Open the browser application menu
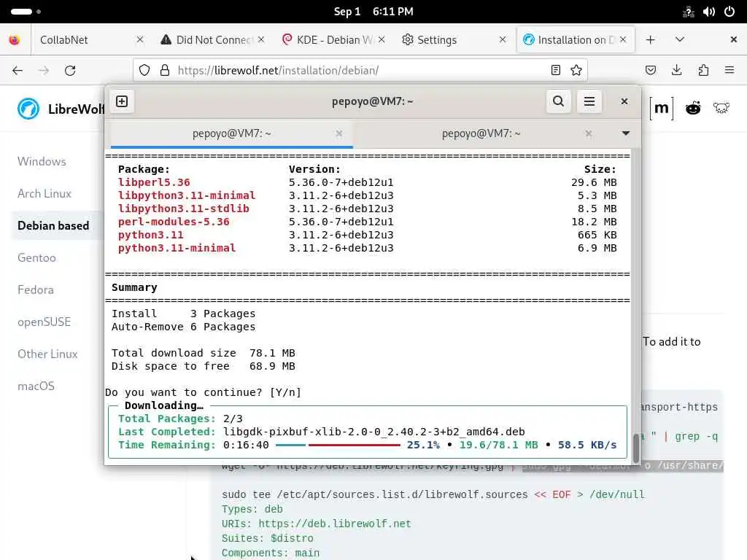Screen dimensions: 747x560 pyautogui.click(x=729, y=71)
